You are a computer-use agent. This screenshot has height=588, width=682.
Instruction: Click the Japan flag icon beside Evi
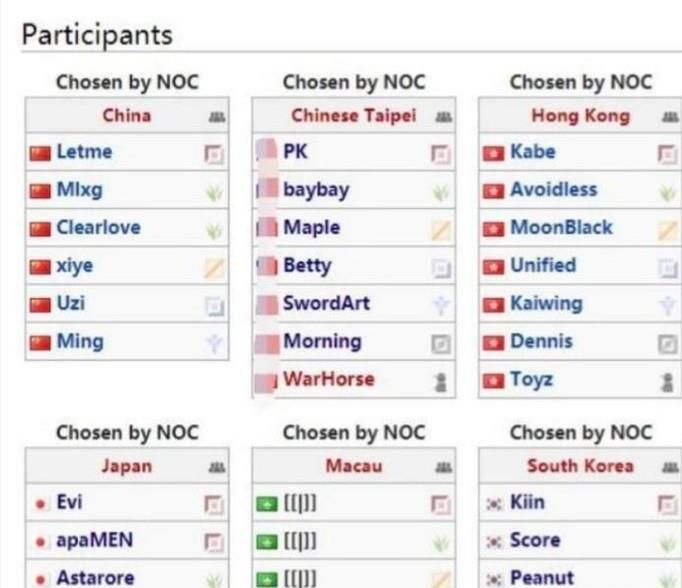pyautogui.click(x=40, y=503)
